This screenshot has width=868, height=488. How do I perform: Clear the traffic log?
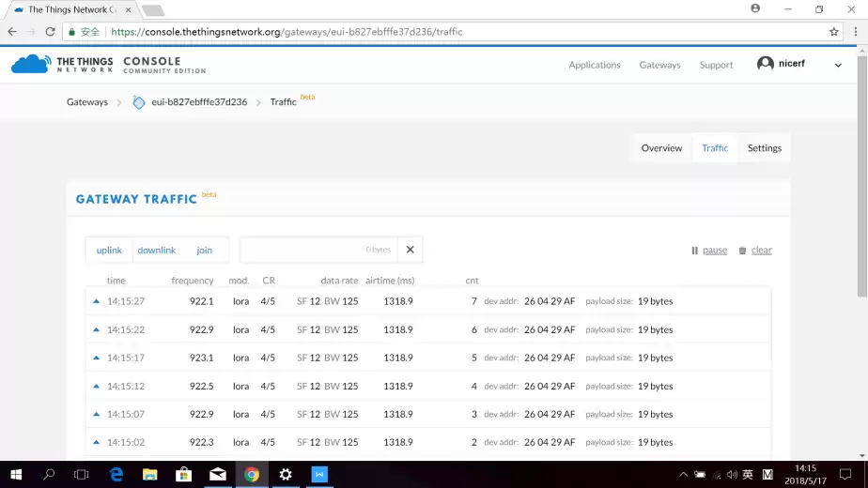tap(755, 251)
